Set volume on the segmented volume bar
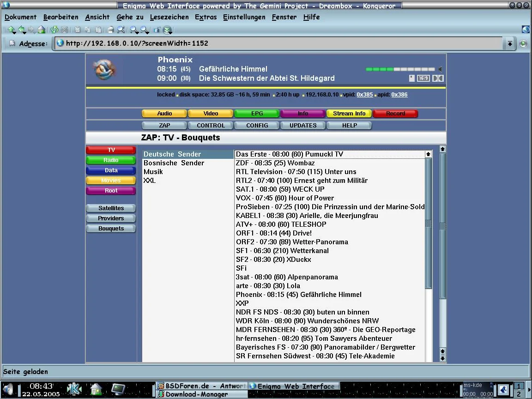The height and width of the screenshot is (399, 532). [x=400, y=69]
